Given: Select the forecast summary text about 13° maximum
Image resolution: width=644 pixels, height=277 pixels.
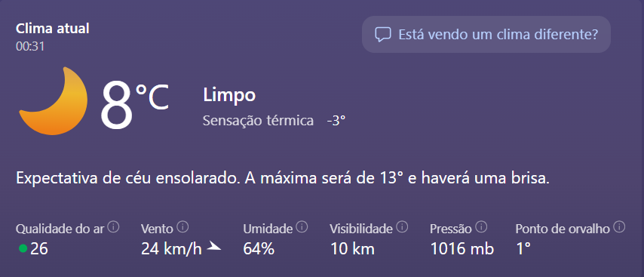Looking at the screenshot, I should (283, 179).
